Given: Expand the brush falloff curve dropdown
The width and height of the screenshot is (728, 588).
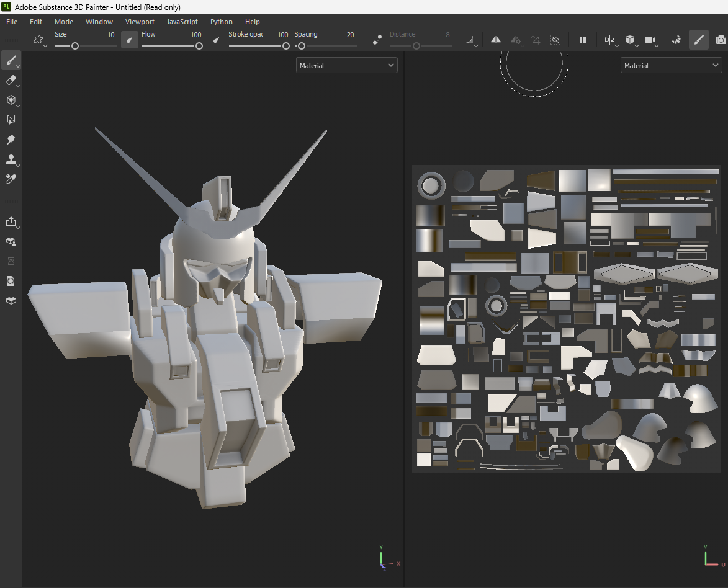Looking at the screenshot, I should tap(470, 40).
